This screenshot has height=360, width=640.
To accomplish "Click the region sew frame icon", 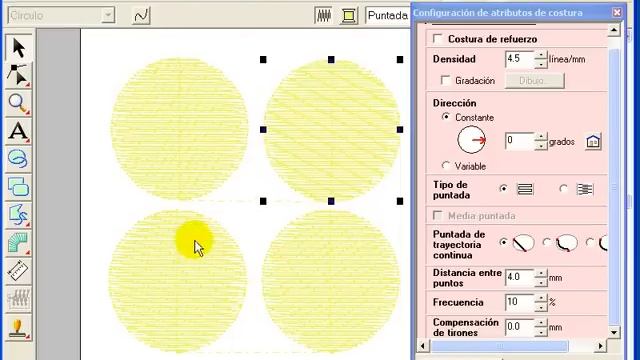I will (349, 16).
